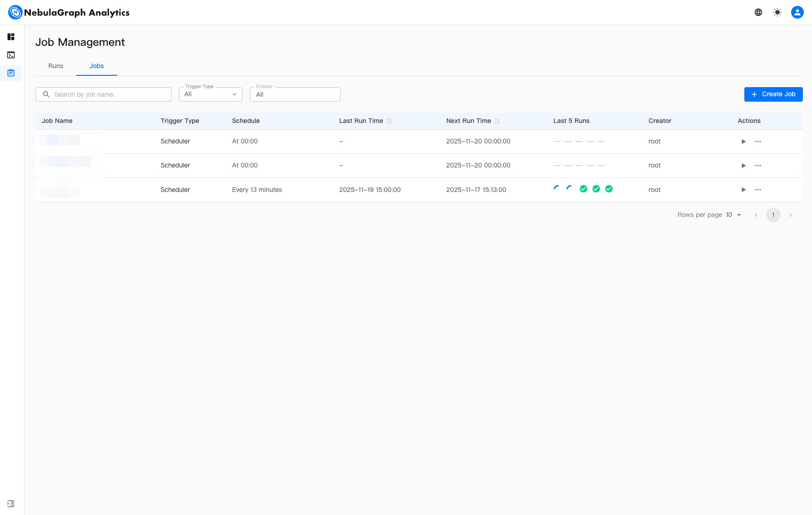Open more actions for 'Every 13 minutes' job
Viewport: 812px width, 515px height.
758,190
